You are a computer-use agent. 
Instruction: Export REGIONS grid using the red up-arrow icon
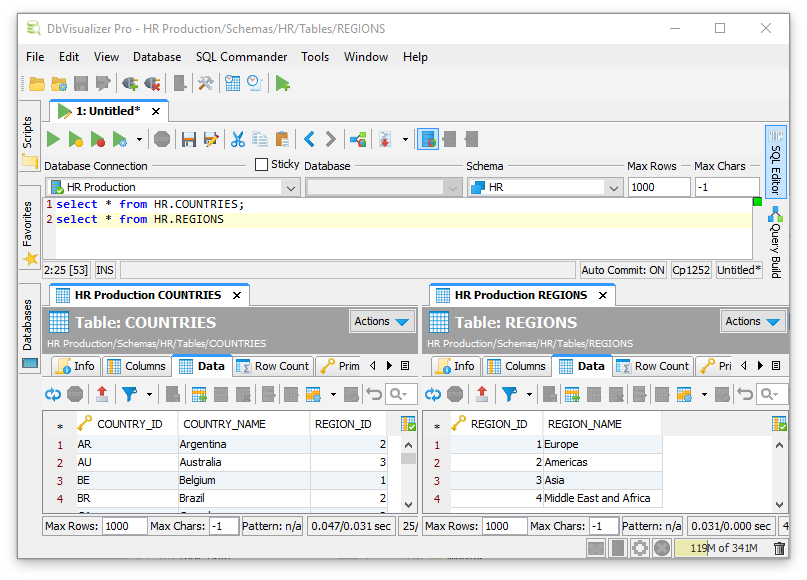click(482, 394)
